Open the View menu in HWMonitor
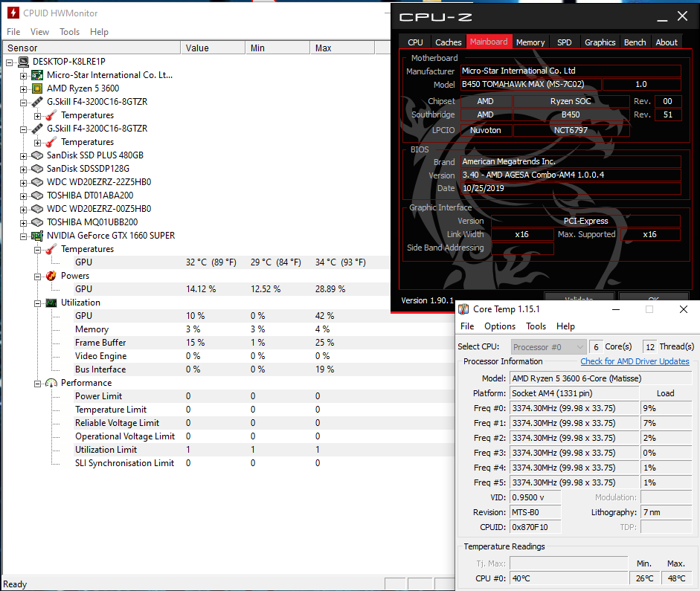 (39, 32)
